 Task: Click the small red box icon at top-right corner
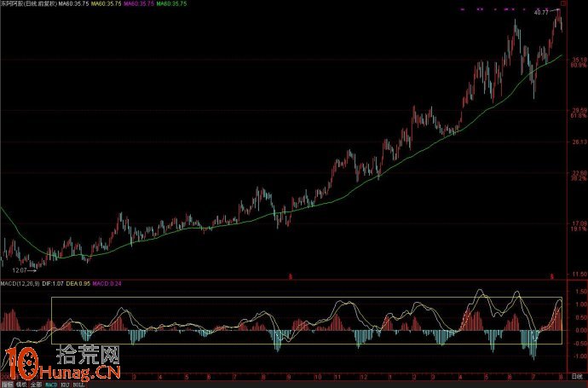click(562, 4)
